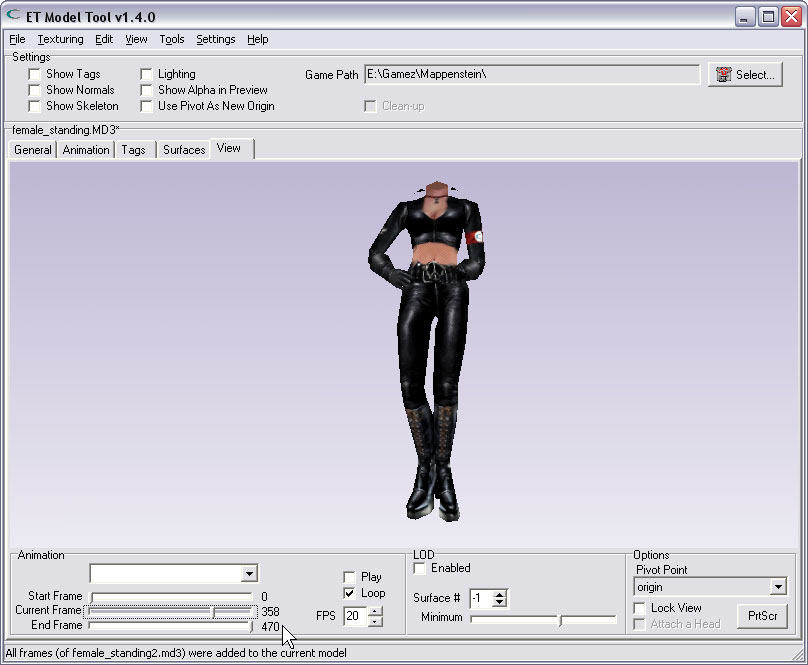Open the Settings menu
Screen dimensions: 808x665
pyautogui.click(x=215, y=39)
